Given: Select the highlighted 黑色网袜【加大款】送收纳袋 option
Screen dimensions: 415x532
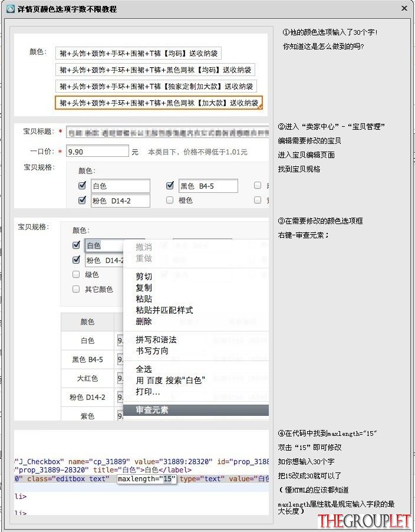Looking at the screenshot, I should pos(159,103).
